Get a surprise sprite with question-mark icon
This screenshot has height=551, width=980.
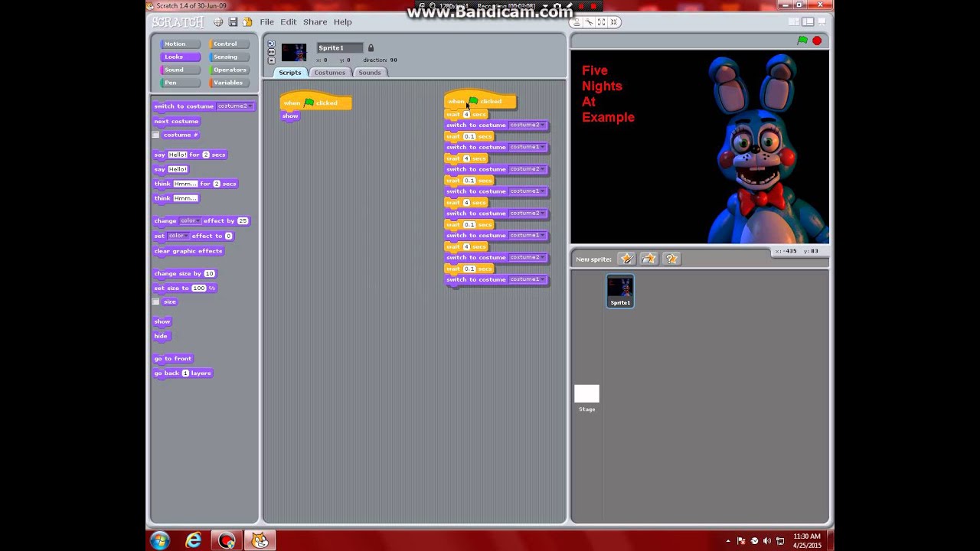click(671, 259)
